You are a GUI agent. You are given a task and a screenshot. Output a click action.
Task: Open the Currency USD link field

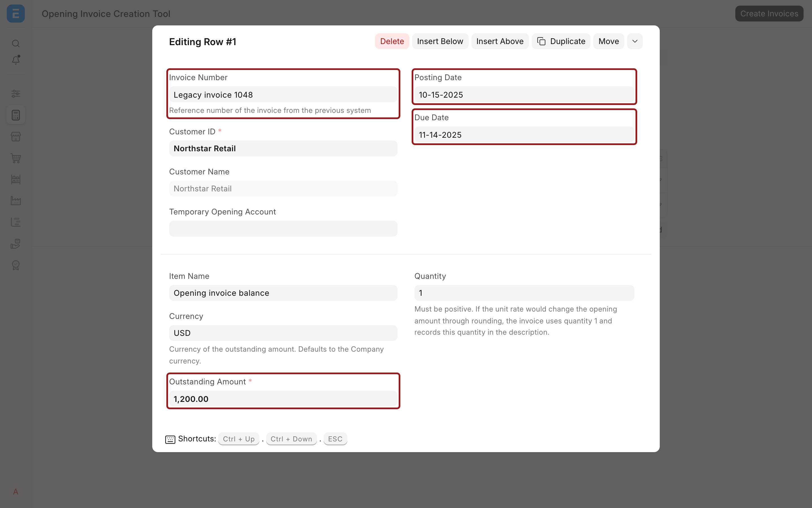tap(283, 333)
